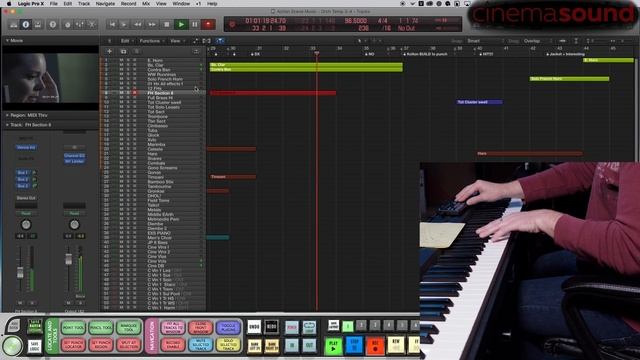Click the red Record transport button

click(208, 24)
